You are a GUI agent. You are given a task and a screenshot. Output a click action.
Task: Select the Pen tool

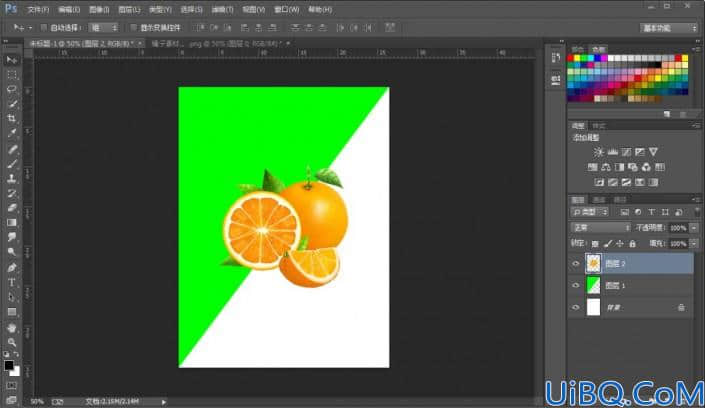pyautogui.click(x=12, y=268)
